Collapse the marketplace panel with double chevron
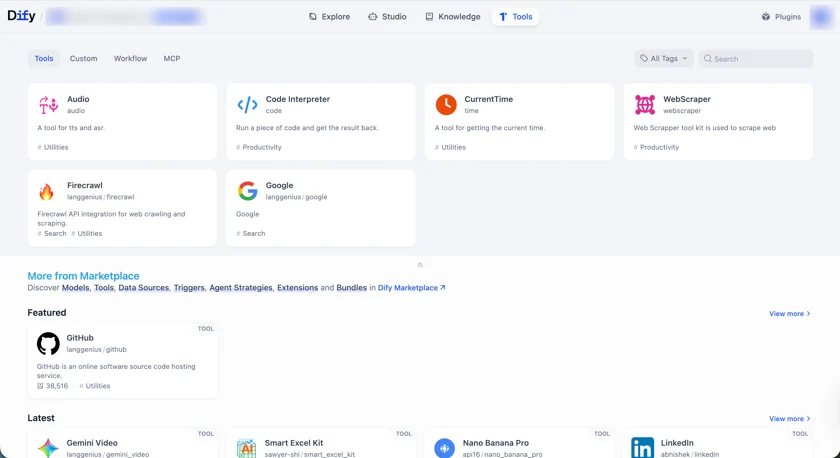 (420, 265)
